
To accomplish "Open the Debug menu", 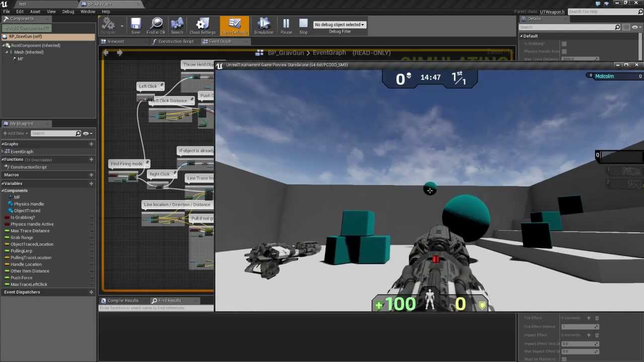I will point(68,12).
